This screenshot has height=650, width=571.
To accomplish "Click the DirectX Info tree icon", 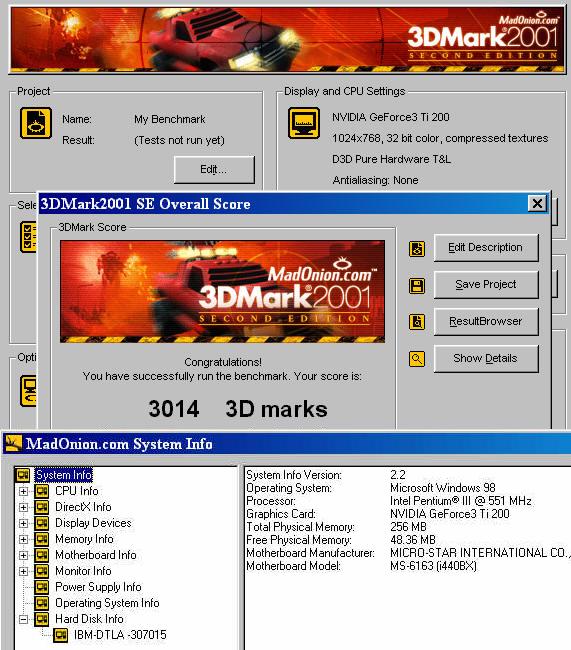I will pos(41,507).
